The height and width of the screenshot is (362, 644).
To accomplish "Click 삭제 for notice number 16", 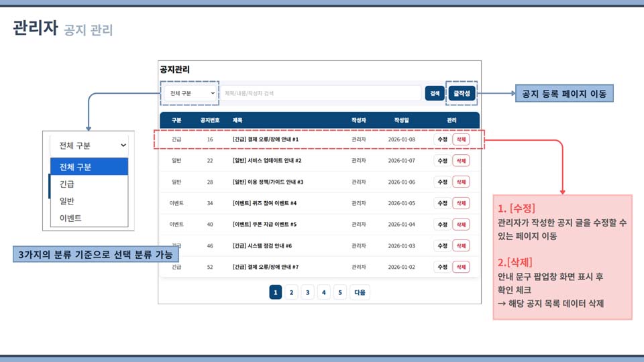I will (x=461, y=139).
